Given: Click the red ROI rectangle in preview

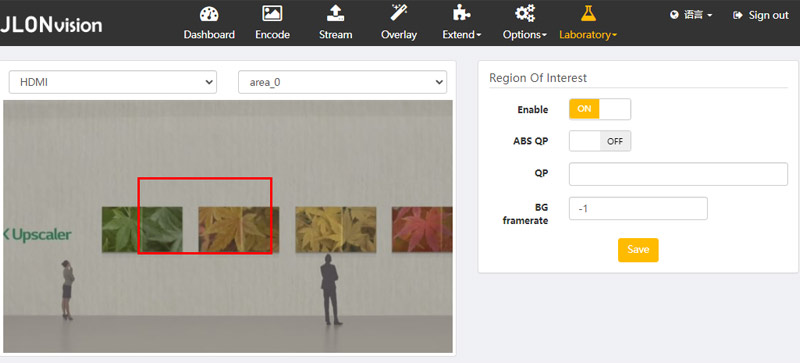Looking at the screenshot, I should click(205, 215).
